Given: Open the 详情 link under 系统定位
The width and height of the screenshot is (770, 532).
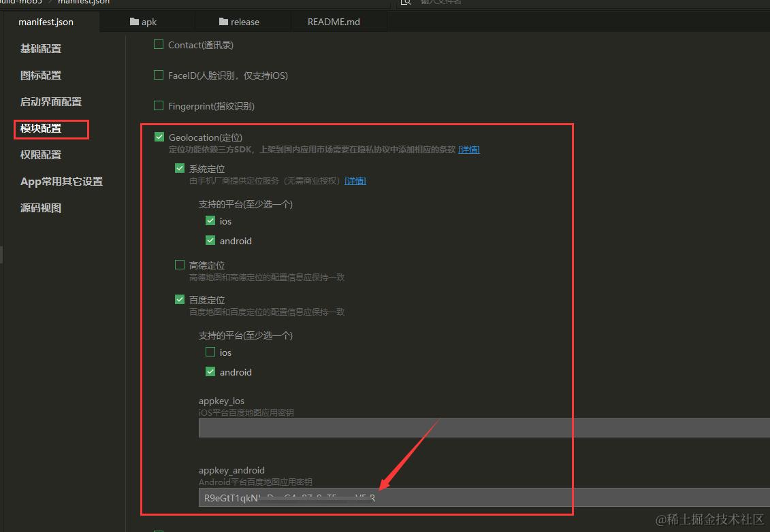Looking at the screenshot, I should click(x=355, y=181).
